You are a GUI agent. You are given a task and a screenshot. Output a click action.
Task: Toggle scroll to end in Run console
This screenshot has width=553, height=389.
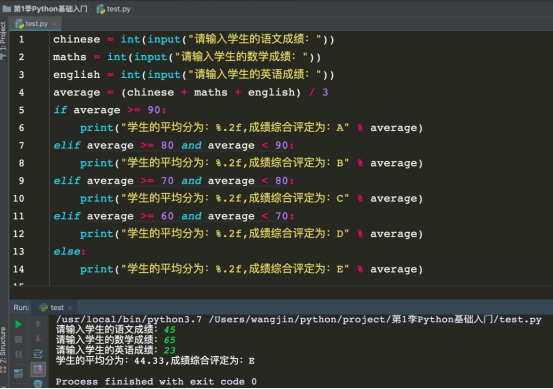38,369
